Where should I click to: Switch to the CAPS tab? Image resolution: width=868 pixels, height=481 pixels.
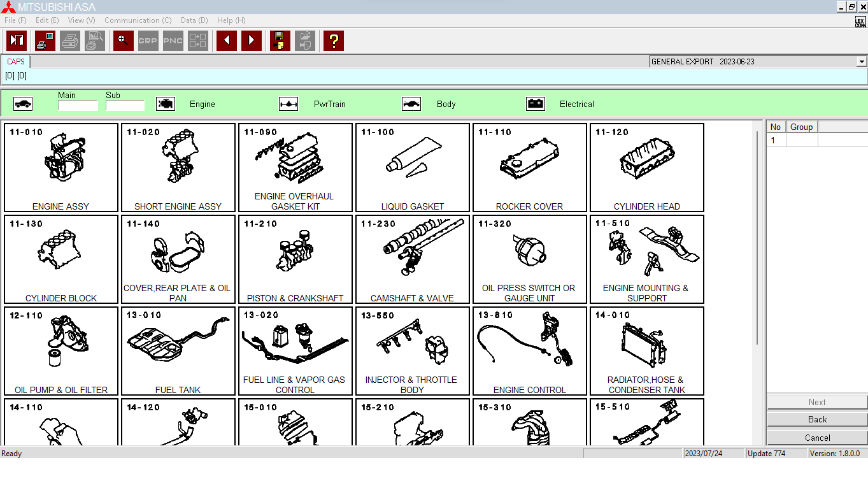coord(16,62)
